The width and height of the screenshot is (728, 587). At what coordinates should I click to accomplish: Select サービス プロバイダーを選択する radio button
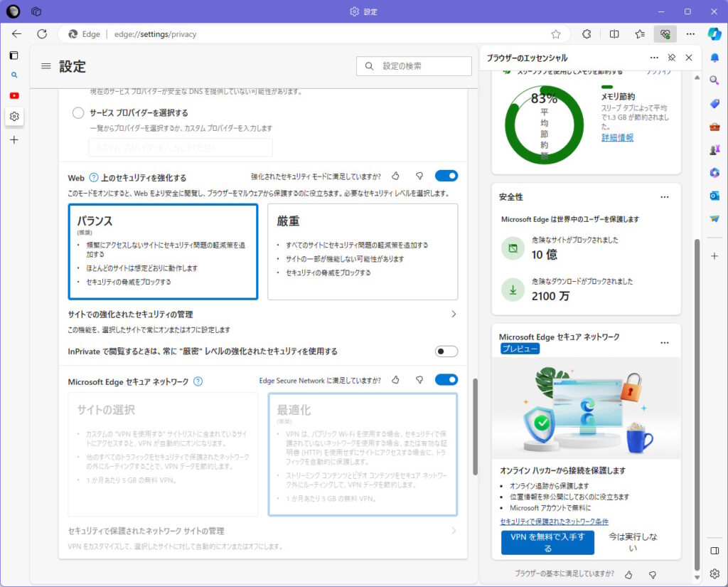[x=78, y=112]
